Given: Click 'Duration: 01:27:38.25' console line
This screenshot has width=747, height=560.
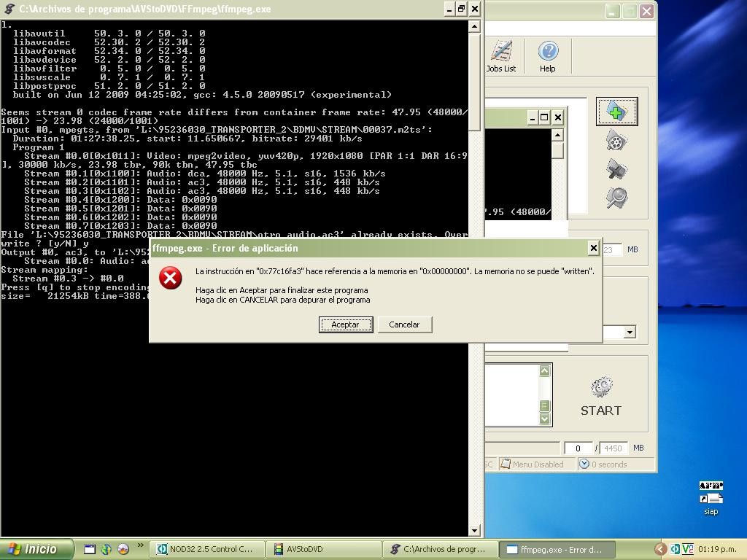Looking at the screenshot, I should click(187, 139).
